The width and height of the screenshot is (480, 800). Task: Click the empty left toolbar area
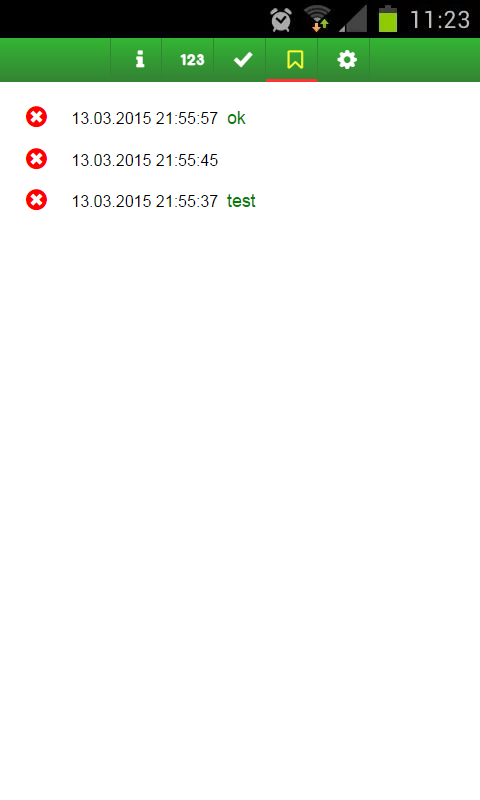tap(55, 60)
